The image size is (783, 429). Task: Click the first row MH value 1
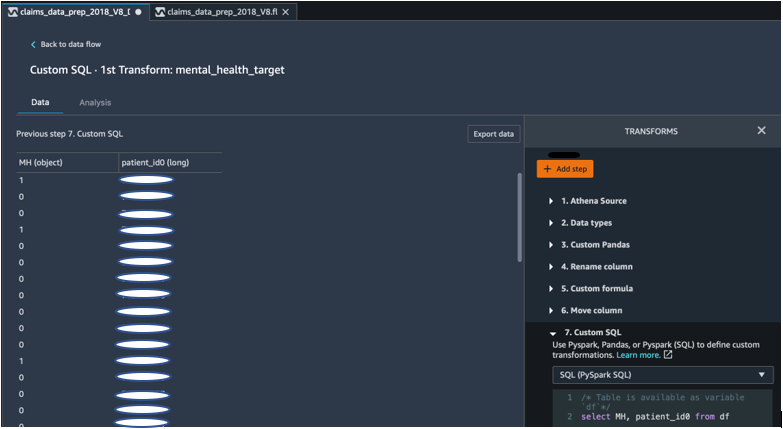coord(21,180)
